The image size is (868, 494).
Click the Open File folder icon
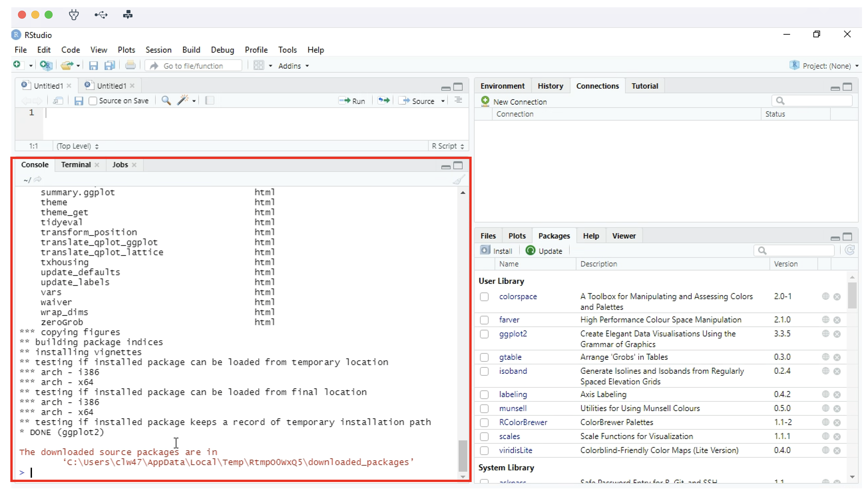(x=67, y=65)
